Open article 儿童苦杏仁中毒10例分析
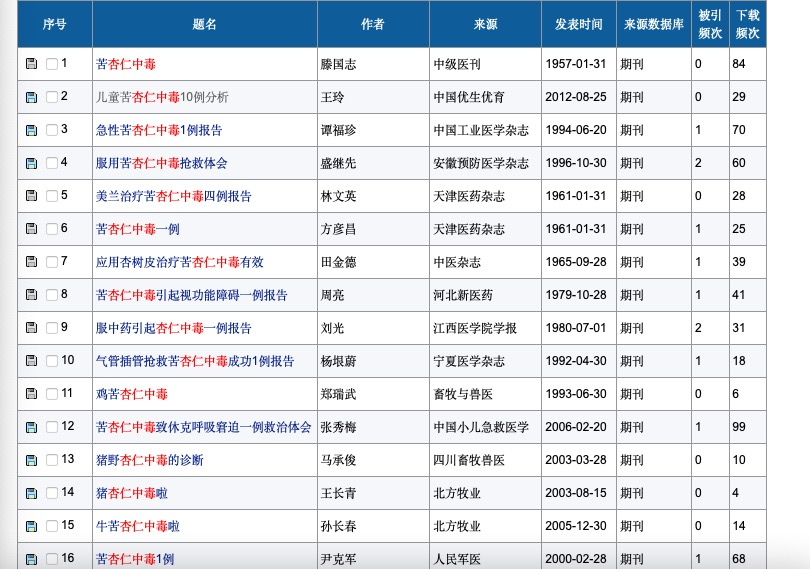The width and height of the screenshot is (810, 569). click(x=162, y=97)
